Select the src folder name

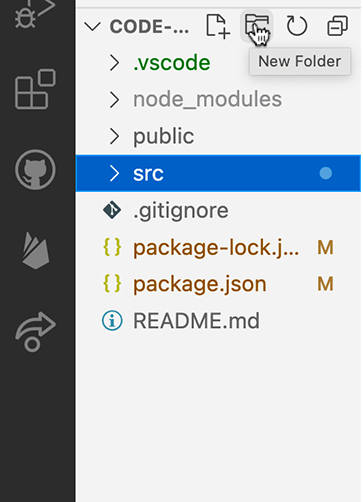click(148, 174)
